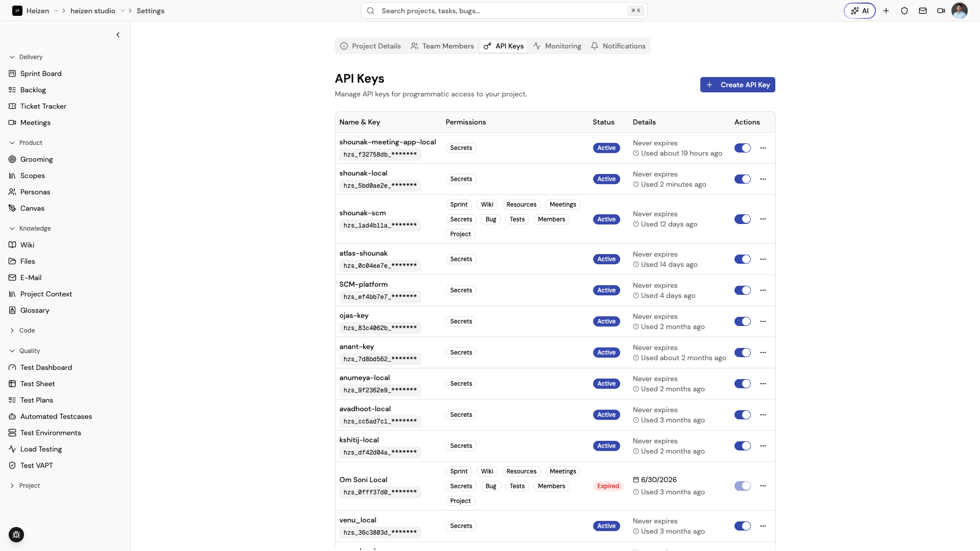Open more actions for SCM-platform key

763,290
